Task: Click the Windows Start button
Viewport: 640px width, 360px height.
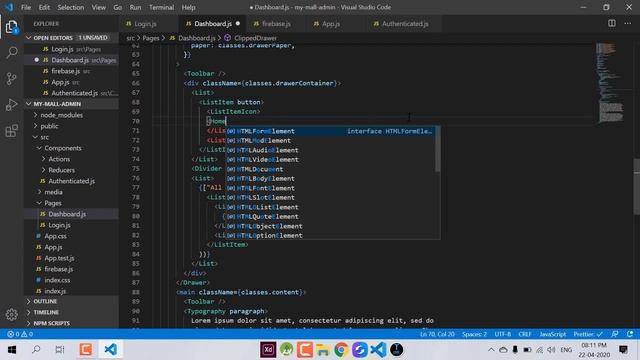Action: tap(12, 349)
